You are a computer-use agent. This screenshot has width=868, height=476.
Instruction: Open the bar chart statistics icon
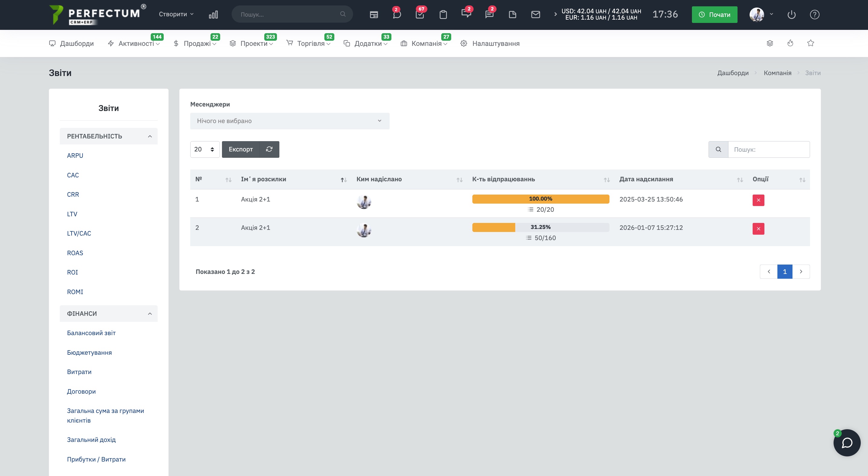tap(213, 14)
